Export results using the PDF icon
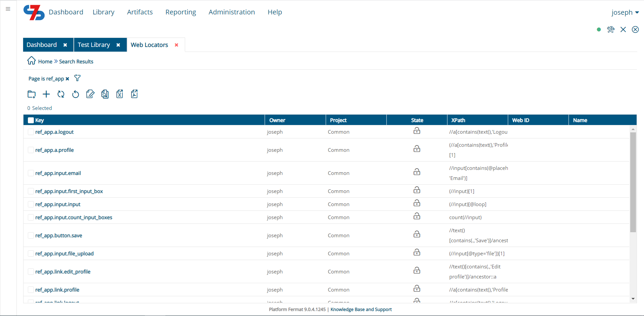Viewport: 644px width, 316px height. pos(134,94)
